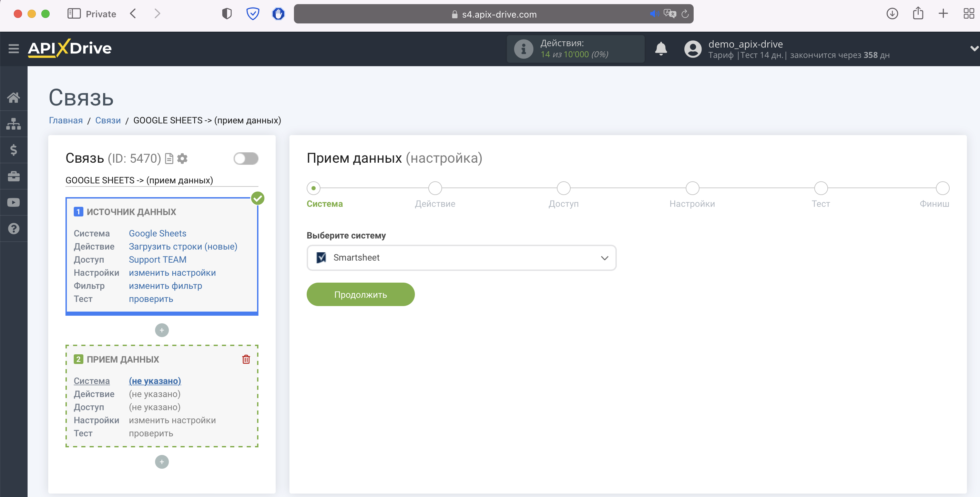The width and height of the screenshot is (980, 497).
Task: Open the video tutorials sidebar icon
Action: coord(14,202)
